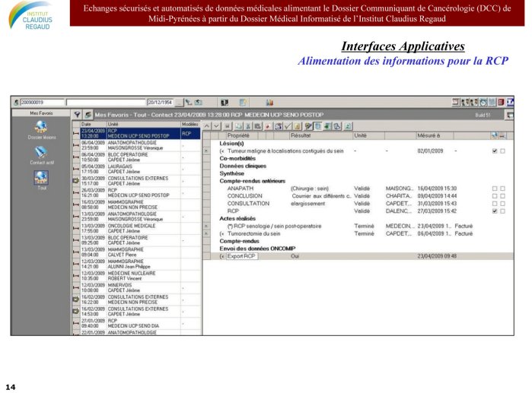Viewport: 532px width, 393px height.
Task: Click the refresh icon beside the funnel
Action: coord(88,115)
